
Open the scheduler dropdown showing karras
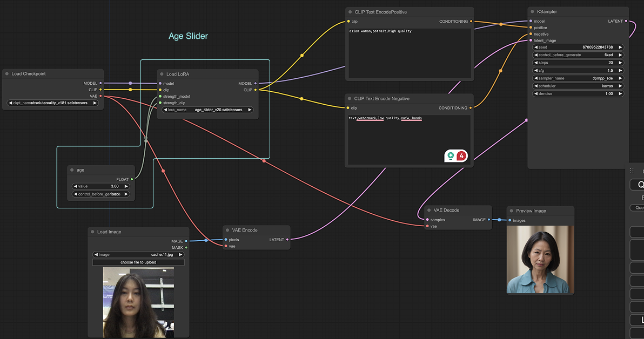[x=578, y=86]
